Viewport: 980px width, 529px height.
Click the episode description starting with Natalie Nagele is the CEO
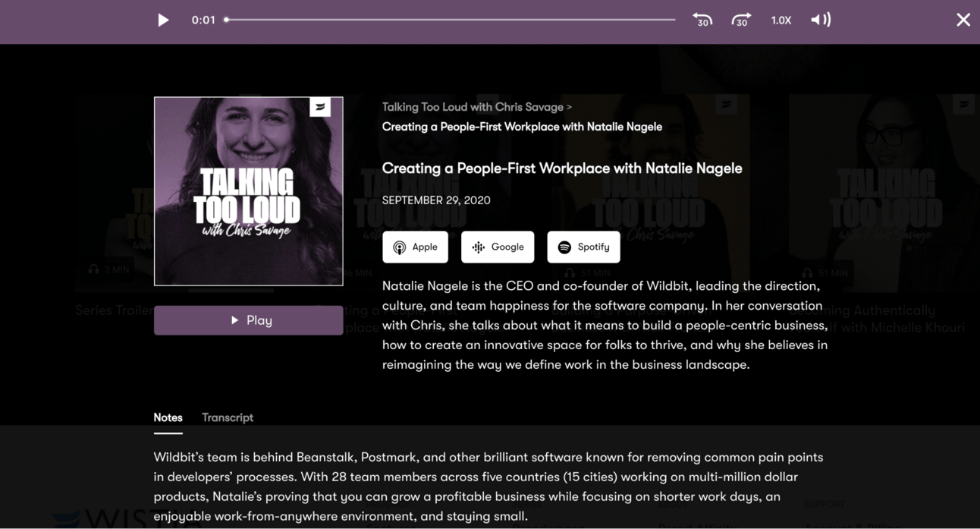coord(605,325)
